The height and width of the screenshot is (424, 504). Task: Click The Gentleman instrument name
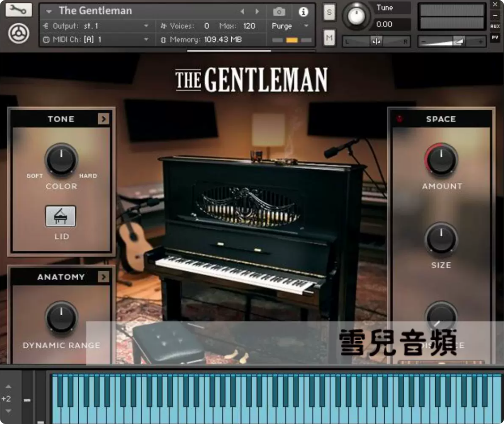click(x=95, y=11)
